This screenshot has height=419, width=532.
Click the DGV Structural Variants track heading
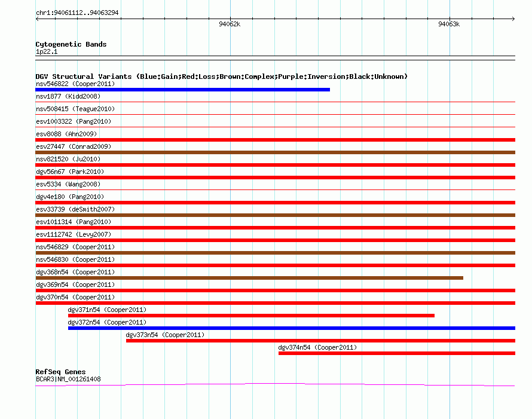click(221, 77)
